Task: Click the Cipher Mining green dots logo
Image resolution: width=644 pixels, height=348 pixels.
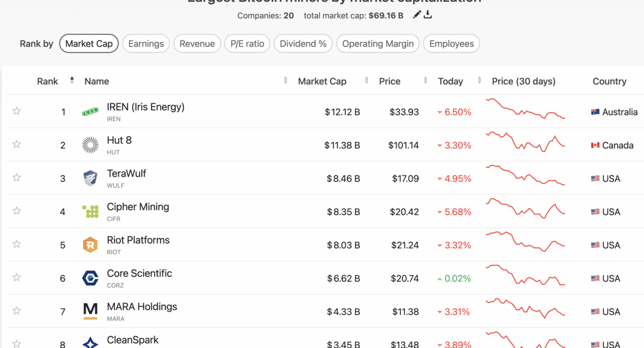Action: [90, 212]
